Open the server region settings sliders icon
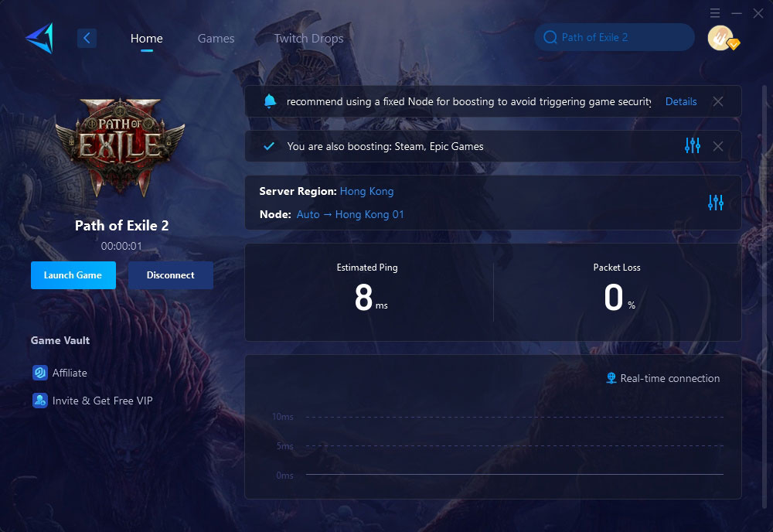Viewport: 773px width, 532px height. pos(715,202)
